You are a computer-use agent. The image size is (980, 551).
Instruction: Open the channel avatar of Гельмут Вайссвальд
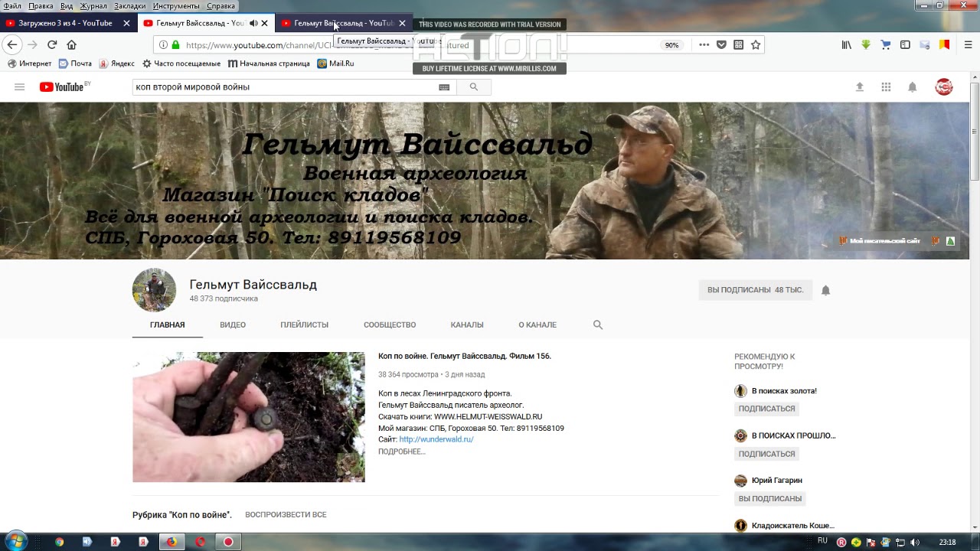[x=154, y=290]
